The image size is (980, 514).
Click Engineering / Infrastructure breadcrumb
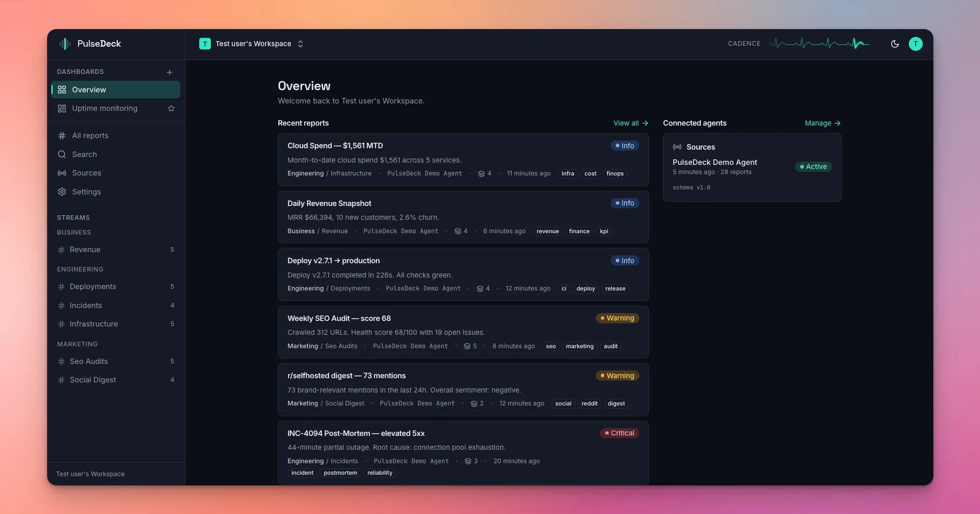click(329, 174)
